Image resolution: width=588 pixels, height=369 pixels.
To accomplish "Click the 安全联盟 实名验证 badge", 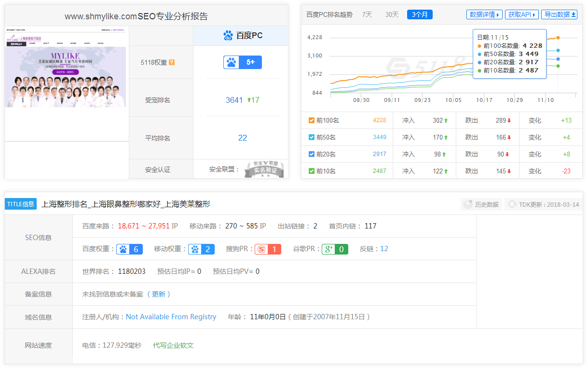I will [263, 169].
